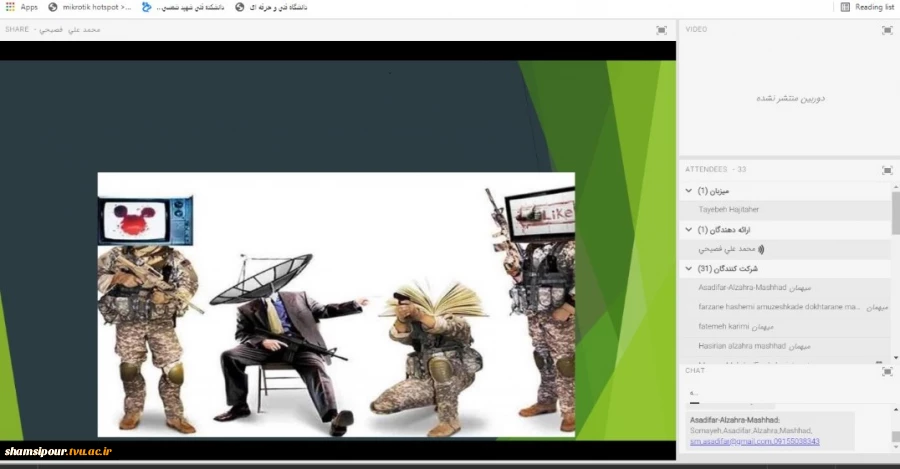Click the دوربین منتشر نشده camera message

(x=790, y=98)
